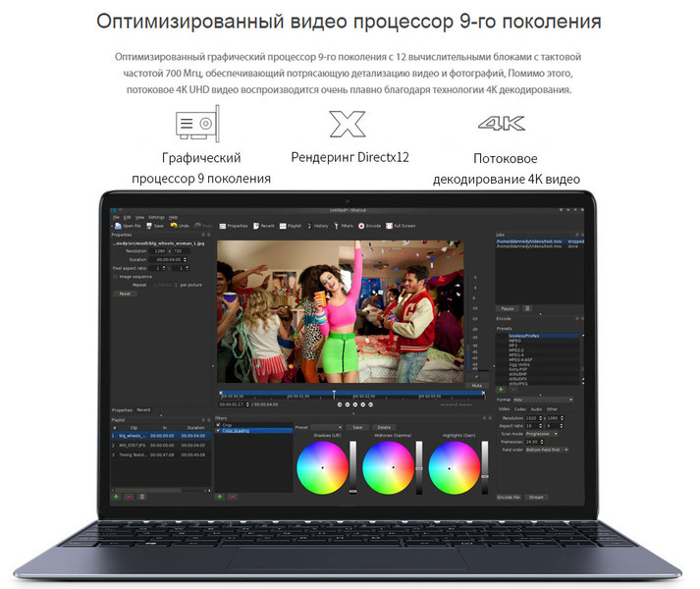Click the Playlist toolbar icon

pos(283,226)
